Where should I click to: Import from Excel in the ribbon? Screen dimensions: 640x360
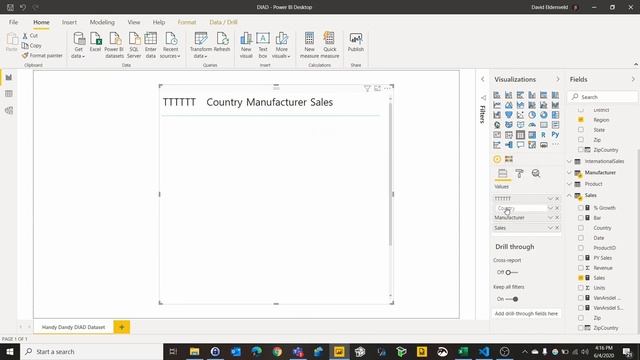95,42
